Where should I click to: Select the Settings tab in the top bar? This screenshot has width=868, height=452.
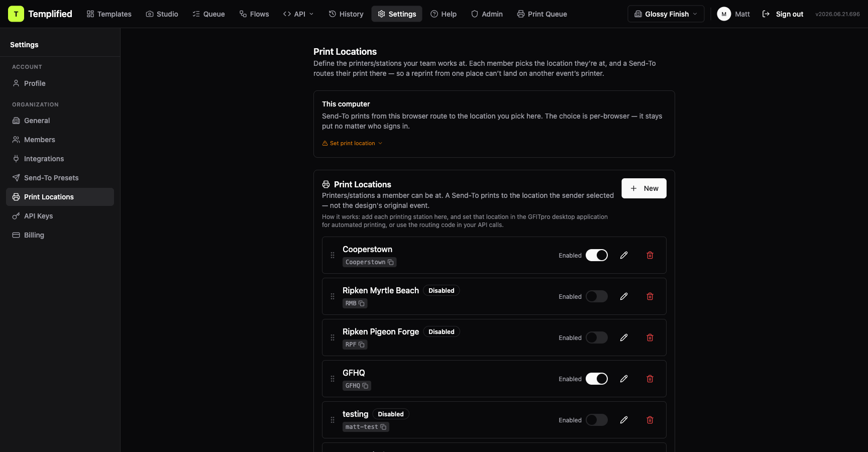pos(397,14)
